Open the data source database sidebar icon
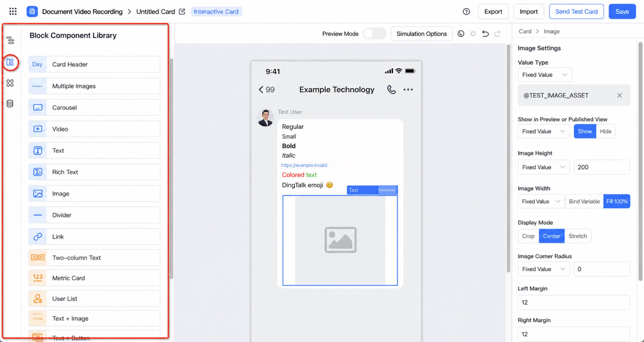This screenshot has width=644, height=342. coord(10,103)
